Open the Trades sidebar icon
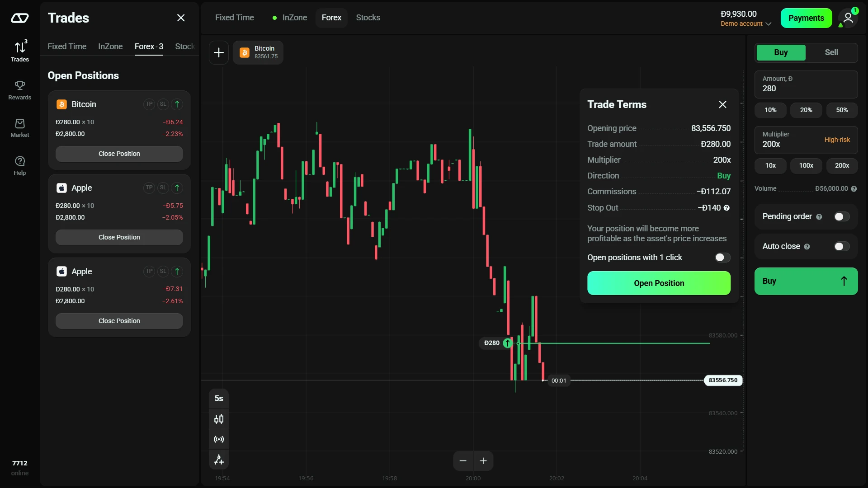Image resolution: width=868 pixels, height=488 pixels. pos(20,51)
